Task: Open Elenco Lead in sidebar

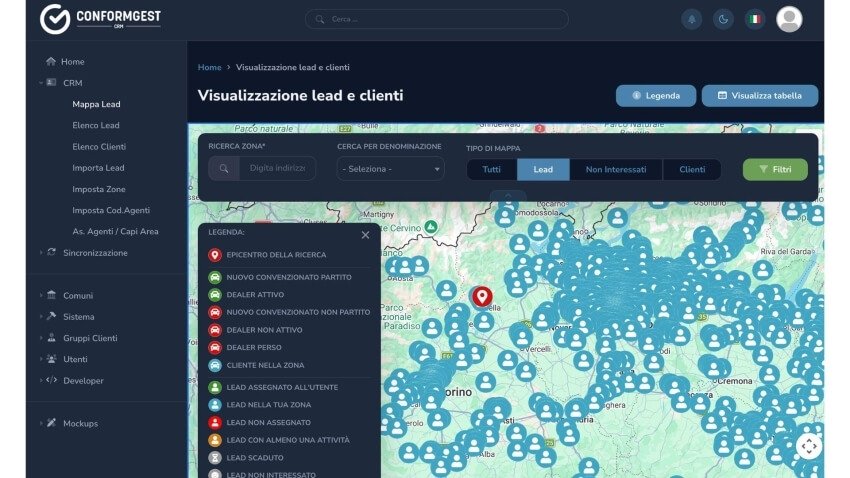Action: pyautogui.click(x=96, y=125)
